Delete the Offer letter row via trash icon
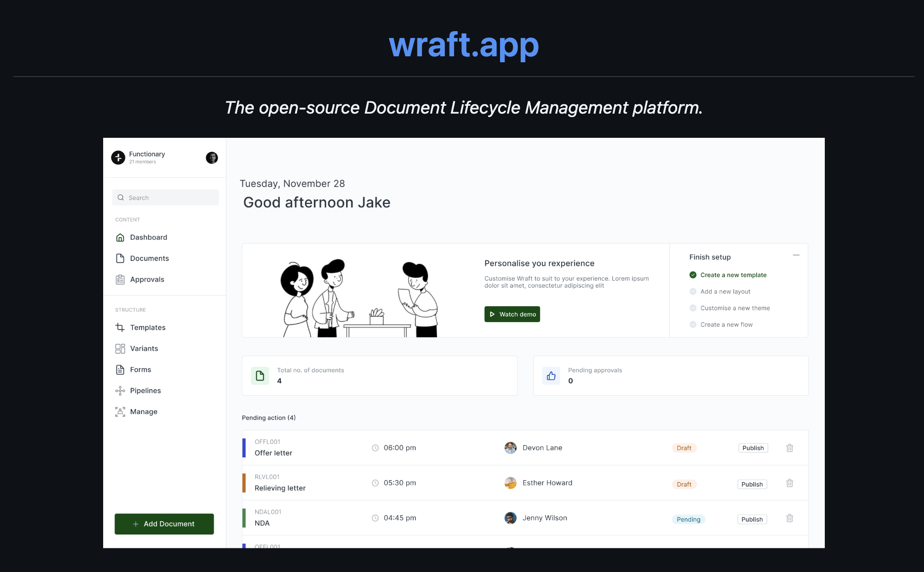This screenshot has width=924, height=572. point(790,448)
